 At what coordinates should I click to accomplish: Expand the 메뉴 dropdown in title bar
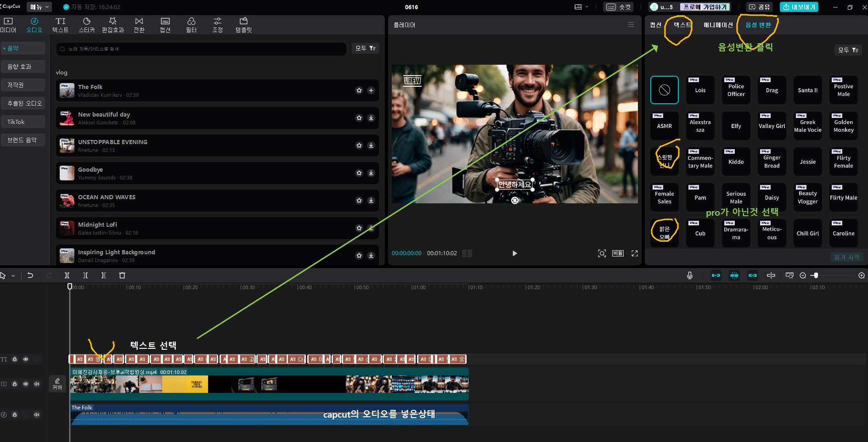pos(39,7)
